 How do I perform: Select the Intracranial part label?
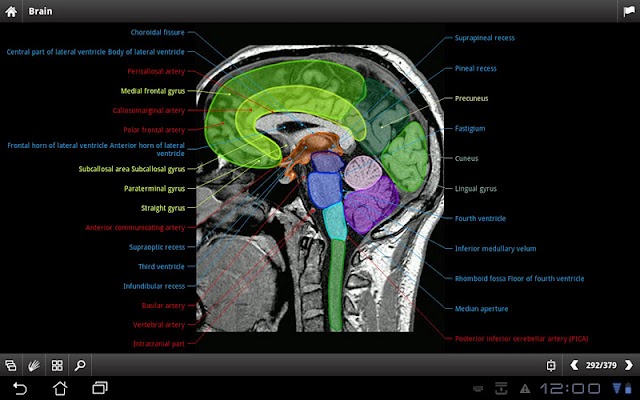tap(159, 344)
